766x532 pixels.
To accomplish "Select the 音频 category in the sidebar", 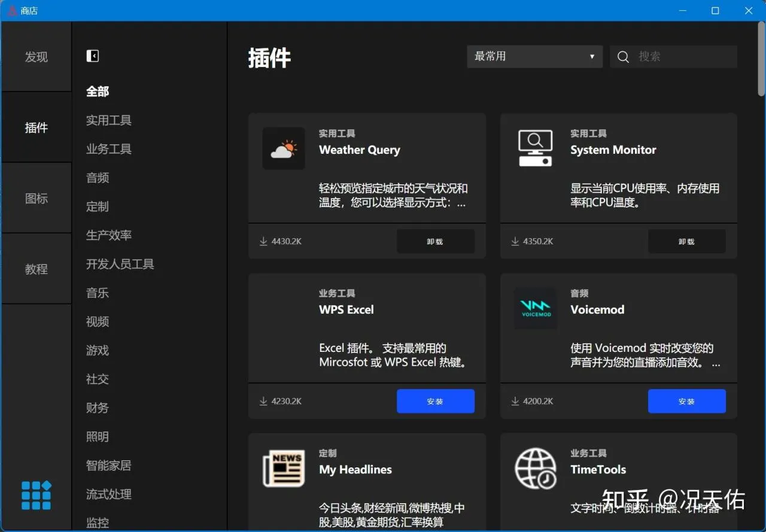I will coord(98,178).
